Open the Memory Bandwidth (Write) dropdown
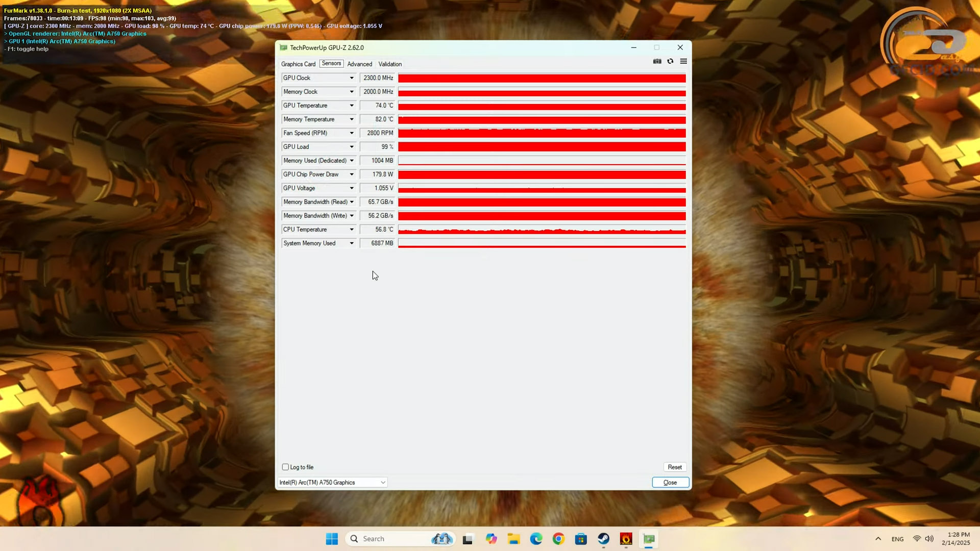 pyautogui.click(x=351, y=216)
